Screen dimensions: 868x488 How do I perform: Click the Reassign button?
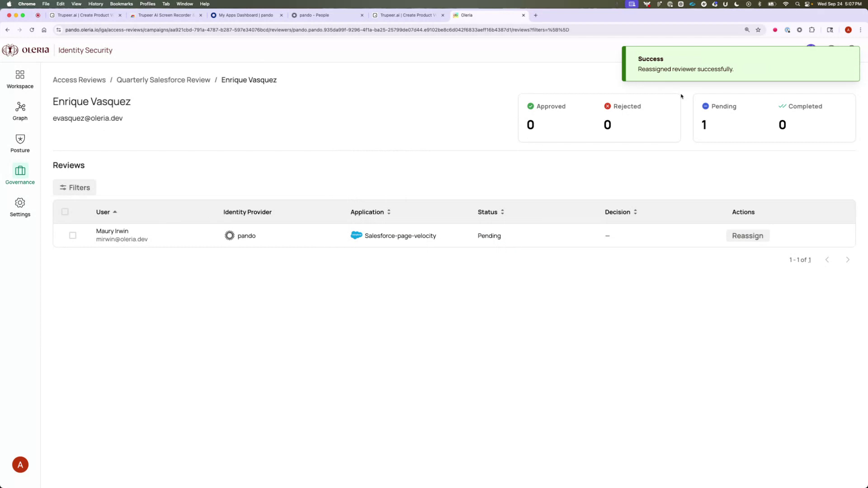click(x=747, y=235)
